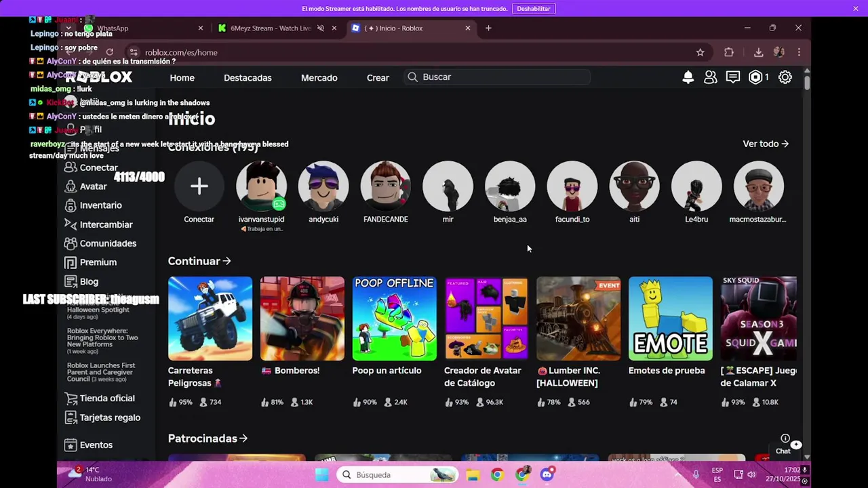This screenshot has width=868, height=488.
Task: Open the Halloween Spotlight blog post
Action: [x=98, y=309]
